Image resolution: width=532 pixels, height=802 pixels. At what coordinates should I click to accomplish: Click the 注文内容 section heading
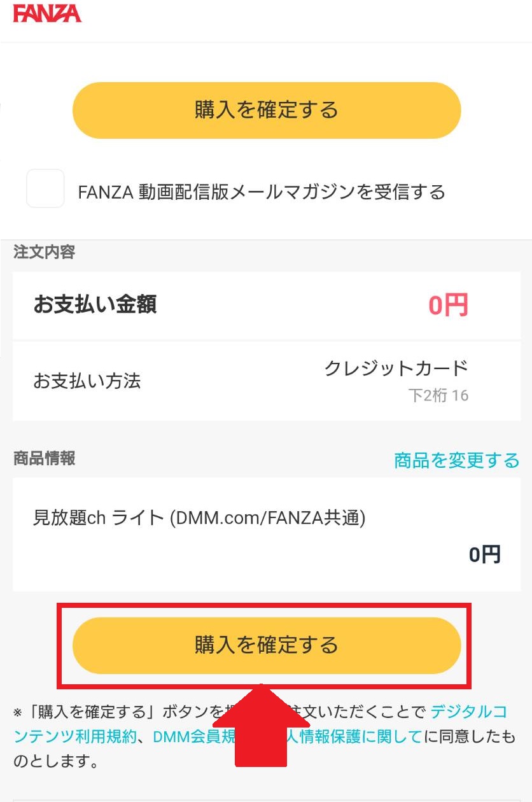click(44, 252)
